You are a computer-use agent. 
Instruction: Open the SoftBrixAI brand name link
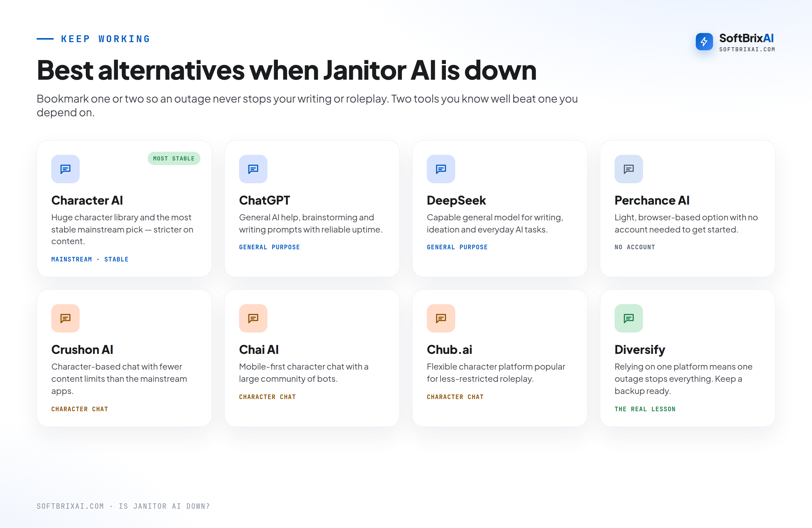tap(747, 38)
